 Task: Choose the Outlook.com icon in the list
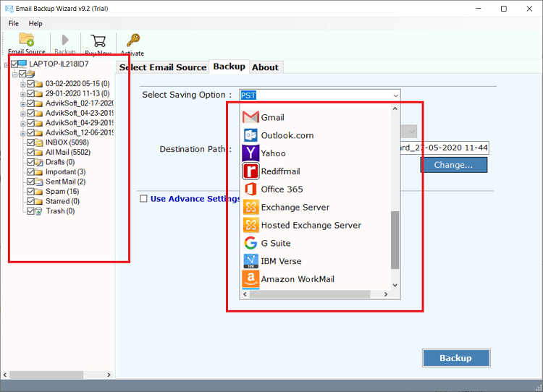click(251, 135)
